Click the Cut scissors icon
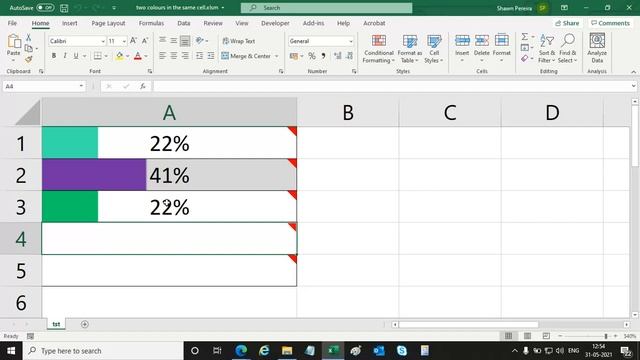The image size is (640, 360). [28, 38]
